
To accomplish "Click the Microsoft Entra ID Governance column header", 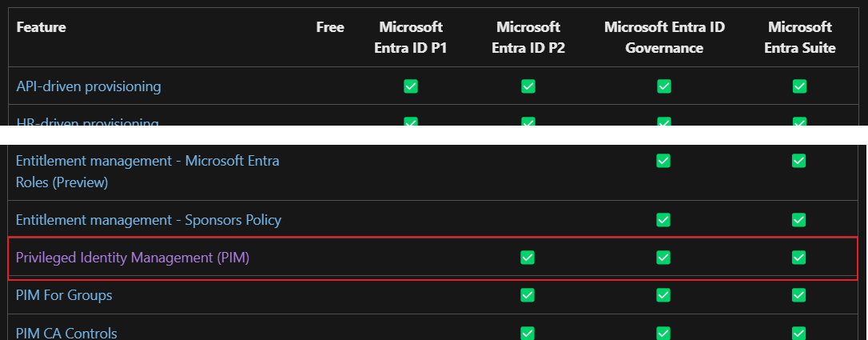I will [x=664, y=38].
